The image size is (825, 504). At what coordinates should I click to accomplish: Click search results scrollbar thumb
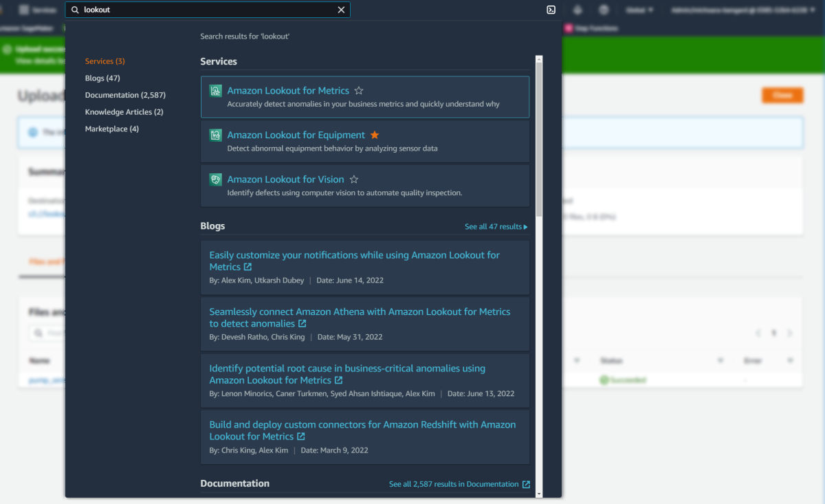[x=539, y=141]
